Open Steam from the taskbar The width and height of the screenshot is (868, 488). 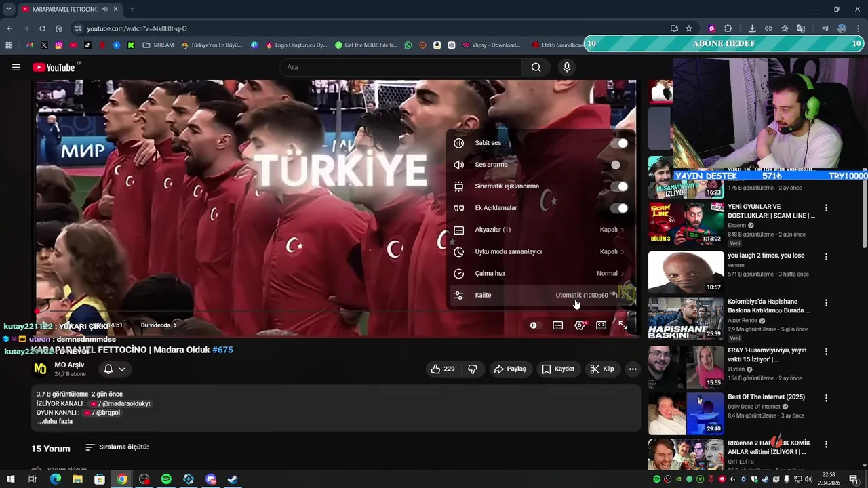(233, 479)
